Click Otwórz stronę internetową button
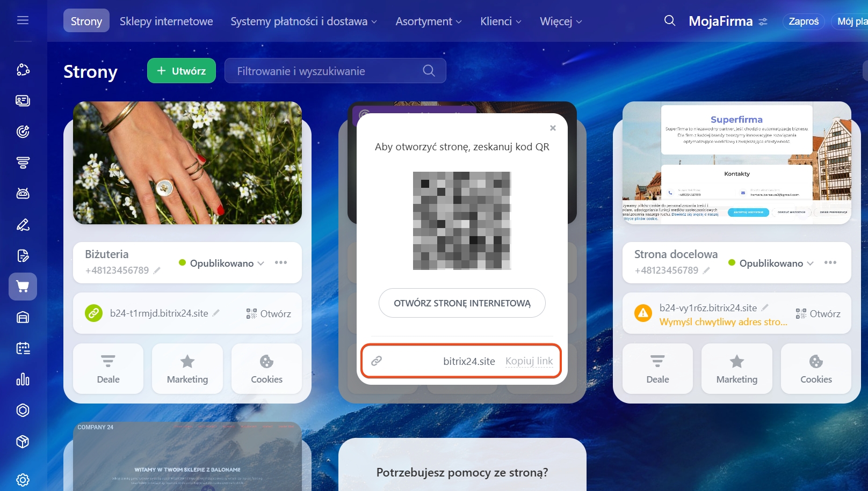Image resolution: width=868 pixels, height=491 pixels. [x=462, y=303]
